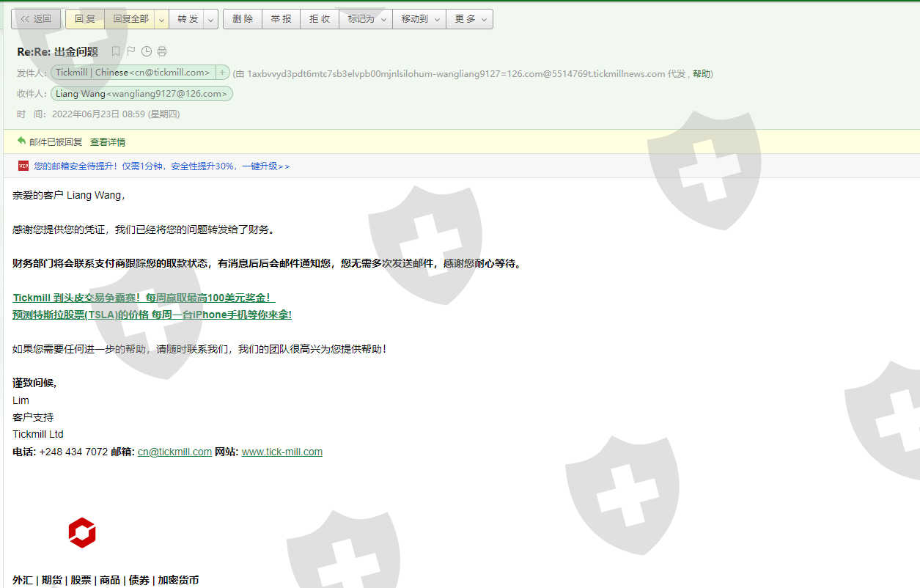Click the green replied-arrow status icon
Screen dimensions: 920x588
point(21,141)
